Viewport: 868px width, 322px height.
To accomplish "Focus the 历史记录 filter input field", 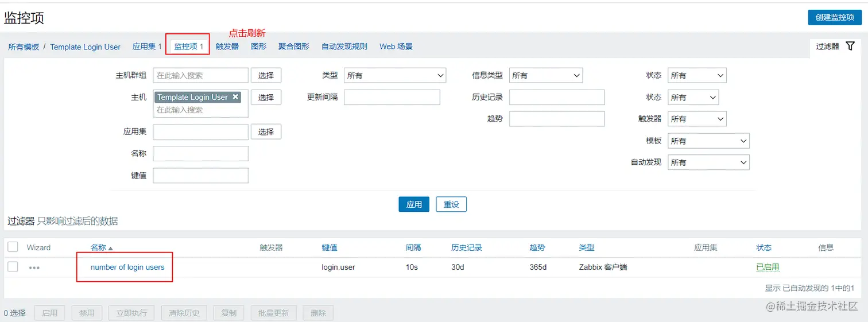I will 557,97.
